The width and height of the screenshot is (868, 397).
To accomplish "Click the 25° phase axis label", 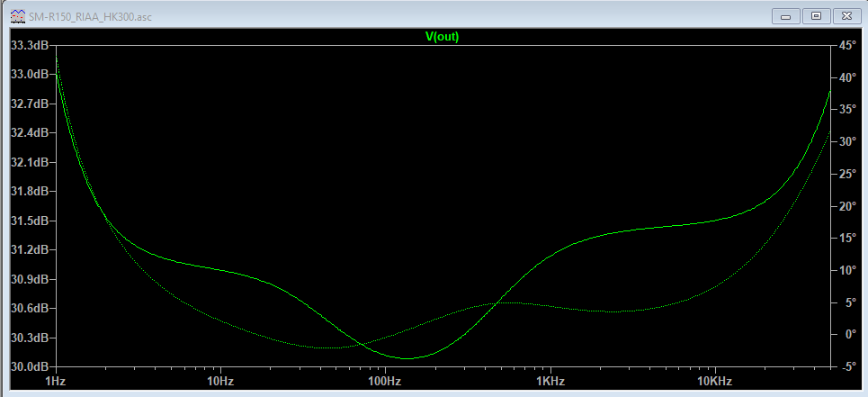I will coord(847,175).
